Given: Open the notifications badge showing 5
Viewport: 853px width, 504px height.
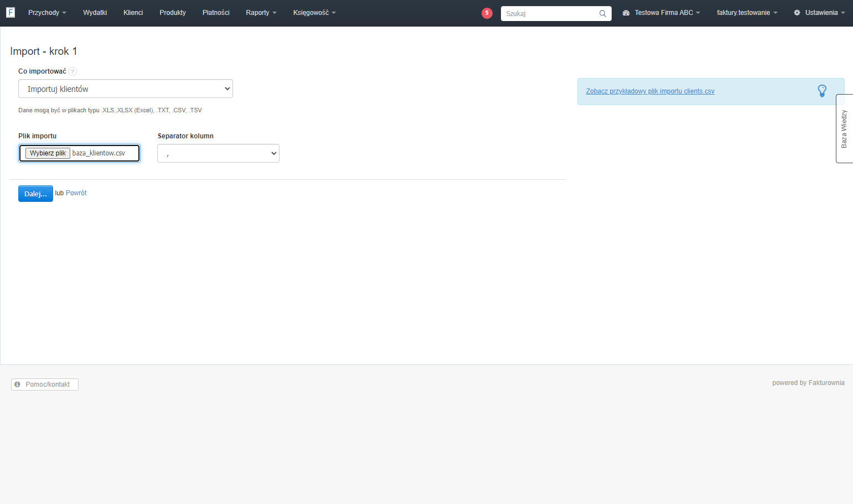Looking at the screenshot, I should (487, 13).
